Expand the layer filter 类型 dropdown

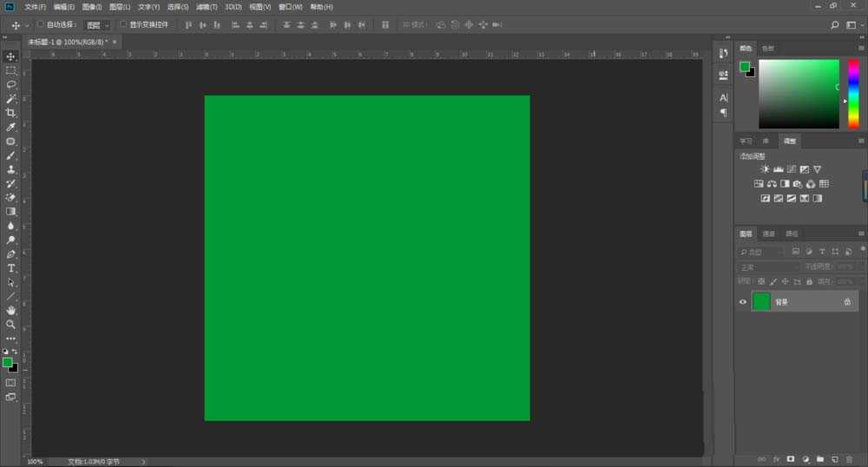click(x=768, y=253)
